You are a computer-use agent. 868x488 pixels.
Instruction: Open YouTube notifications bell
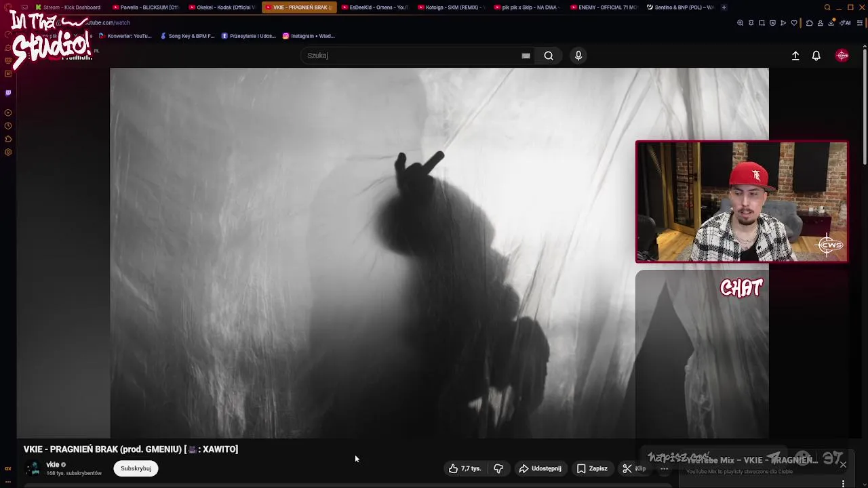pyautogui.click(x=816, y=56)
